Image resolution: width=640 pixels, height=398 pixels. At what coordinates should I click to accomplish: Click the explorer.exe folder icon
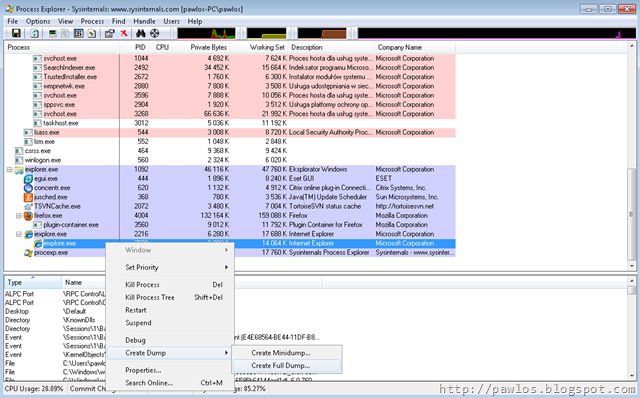click(x=19, y=169)
